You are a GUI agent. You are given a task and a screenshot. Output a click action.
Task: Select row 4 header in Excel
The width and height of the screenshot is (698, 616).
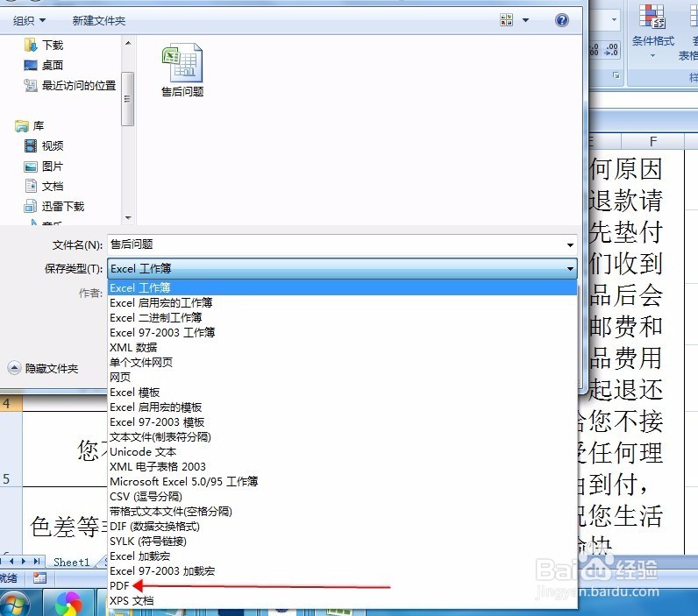tap(11, 403)
